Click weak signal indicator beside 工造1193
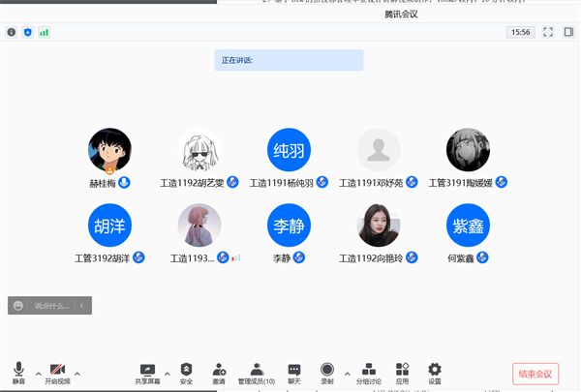Image resolution: width=581 pixels, height=392 pixels. click(x=236, y=257)
